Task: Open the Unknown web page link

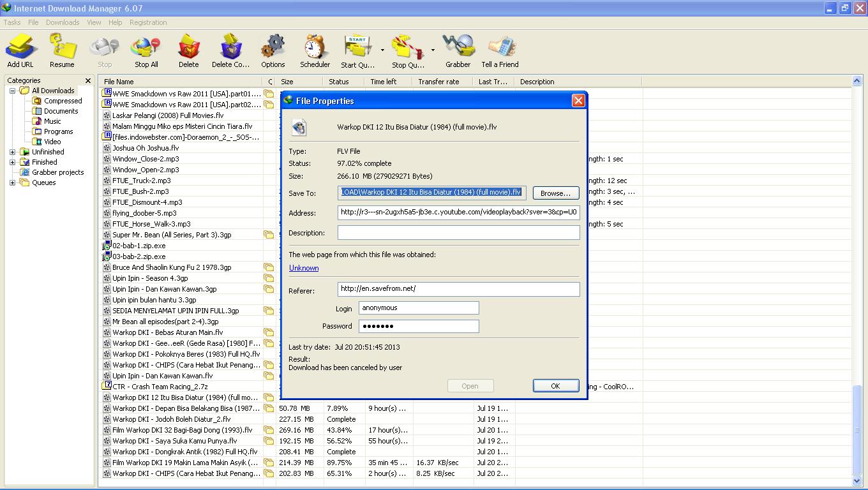Action: tap(304, 268)
